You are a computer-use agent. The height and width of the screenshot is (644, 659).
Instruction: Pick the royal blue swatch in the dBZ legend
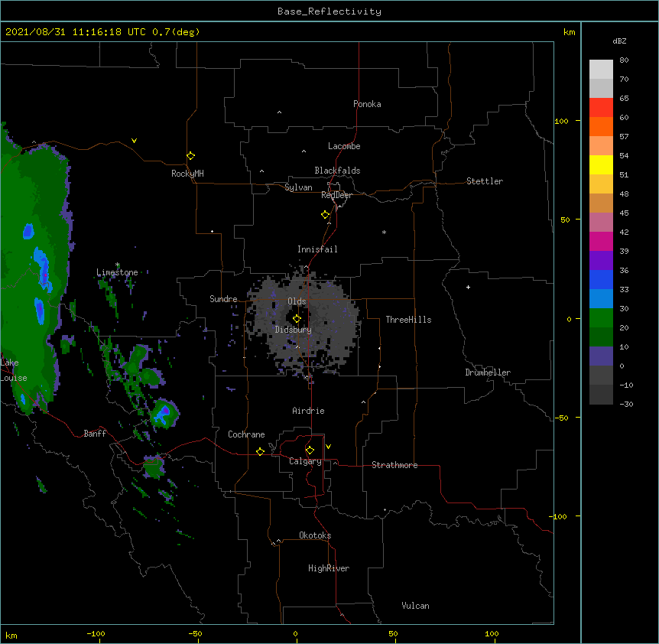click(601, 279)
